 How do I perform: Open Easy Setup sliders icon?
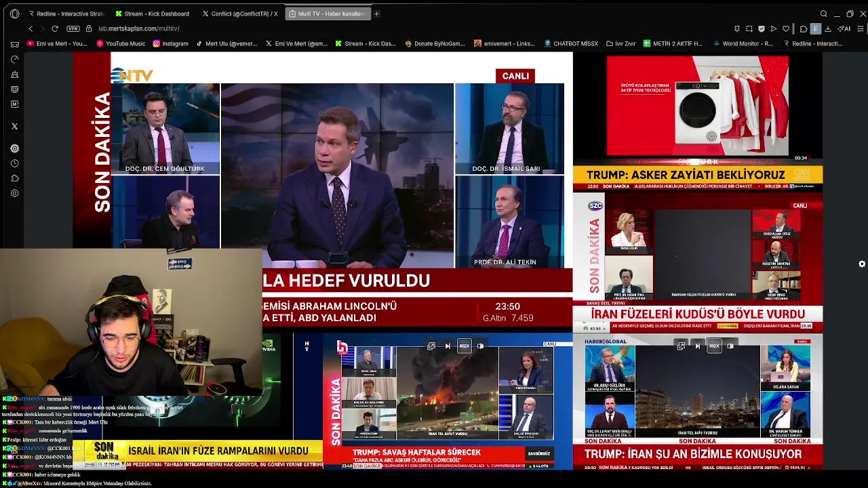[861, 28]
